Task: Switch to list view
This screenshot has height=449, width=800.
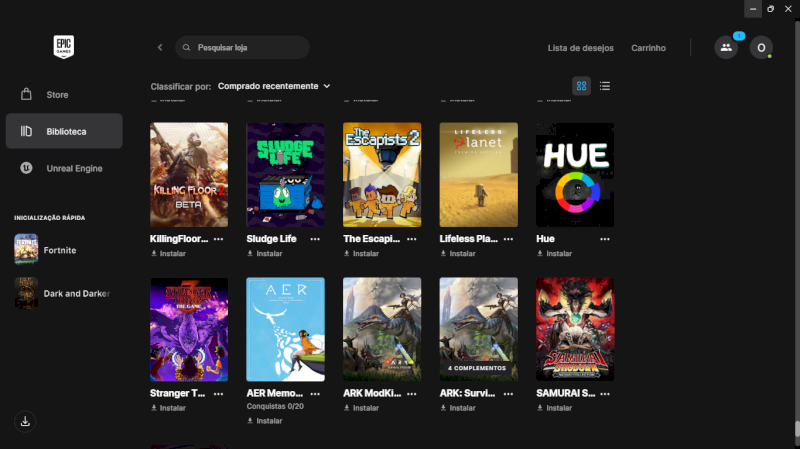Action: tap(605, 86)
